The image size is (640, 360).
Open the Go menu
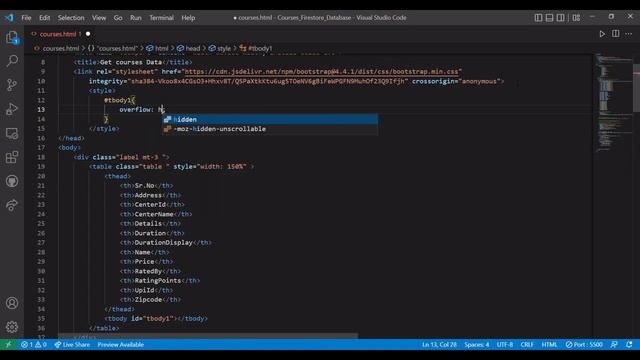(x=118, y=18)
